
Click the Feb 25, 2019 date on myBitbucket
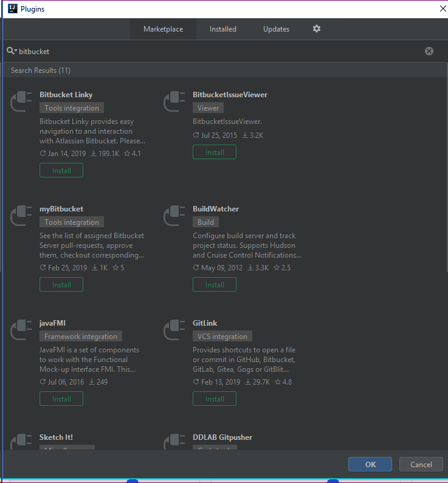[x=63, y=268]
